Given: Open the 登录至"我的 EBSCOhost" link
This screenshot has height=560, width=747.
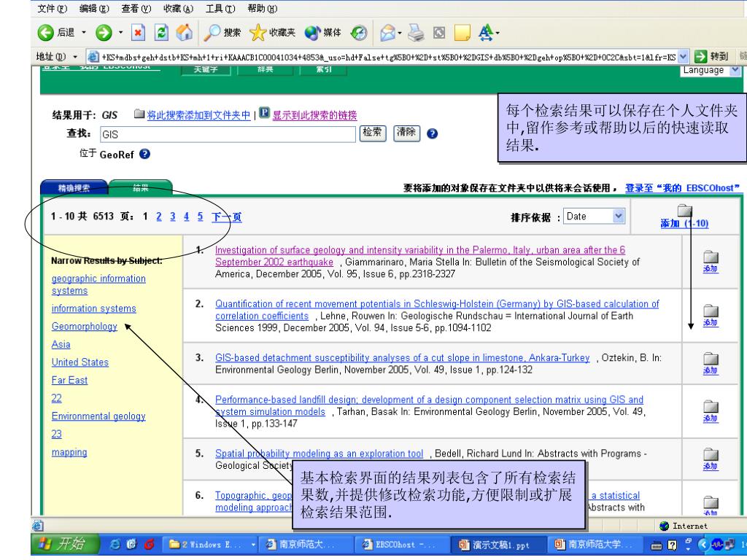Looking at the screenshot, I should click(x=682, y=188).
